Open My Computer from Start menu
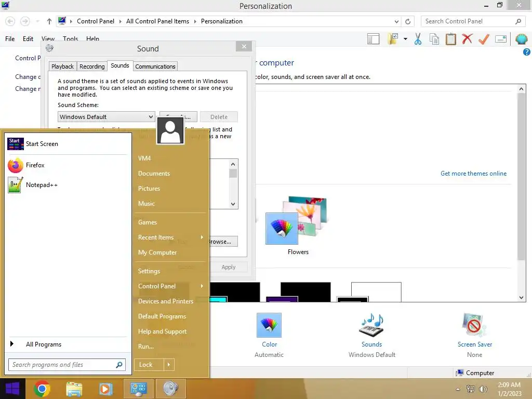This screenshot has width=532, height=399. (x=157, y=252)
